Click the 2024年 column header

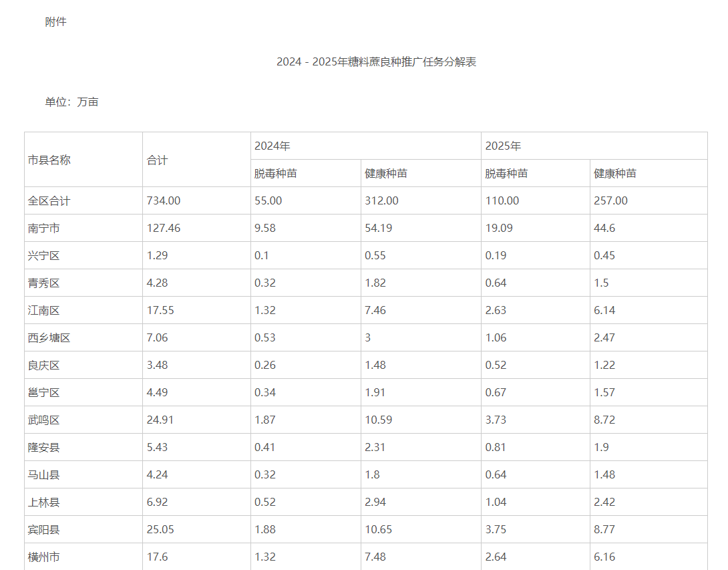click(266, 145)
